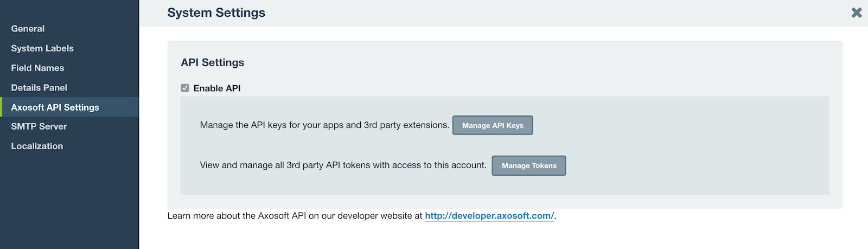Image resolution: width=868 pixels, height=249 pixels.
Task: Click the Learn more about Axosoft API text
Action: [x=294, y=215]
